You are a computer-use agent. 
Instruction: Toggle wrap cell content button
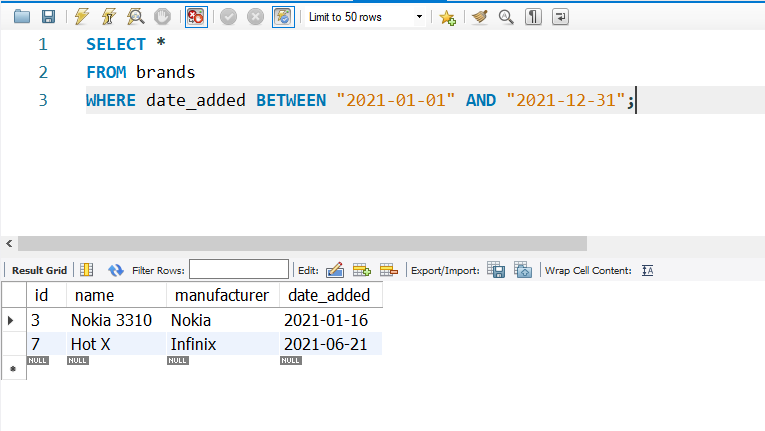coord(647,270)
